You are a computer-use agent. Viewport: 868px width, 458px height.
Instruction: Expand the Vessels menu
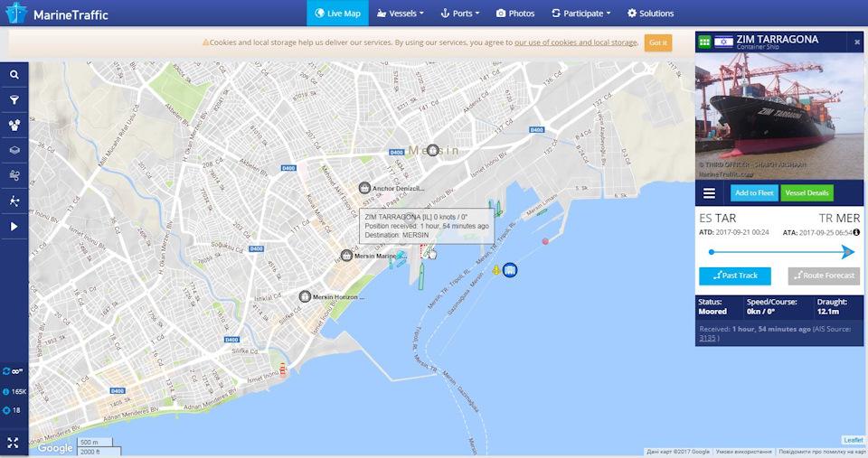tap(401, 14)
